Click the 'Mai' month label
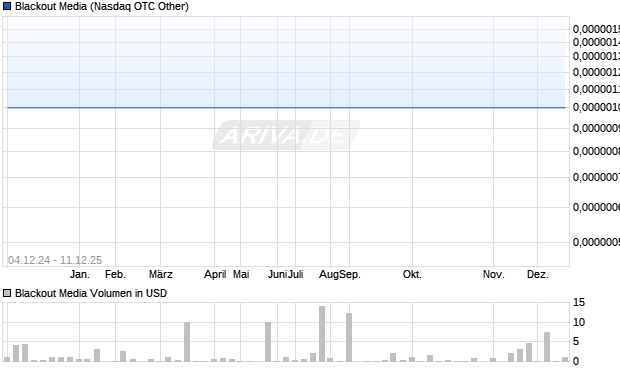The height and width of the screenshot is (371, 620). pyautogui.click(x=241, y=274)
